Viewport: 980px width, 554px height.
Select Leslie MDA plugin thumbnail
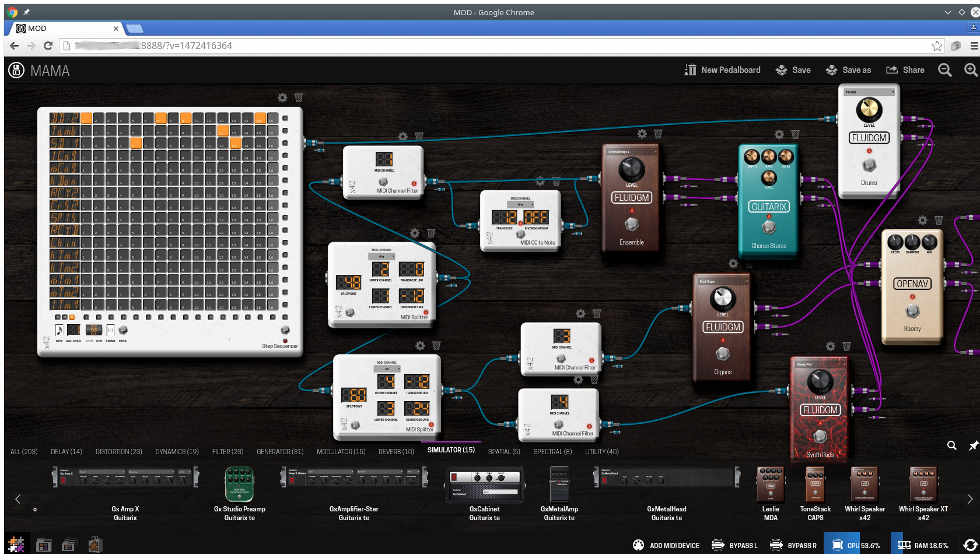771,485
